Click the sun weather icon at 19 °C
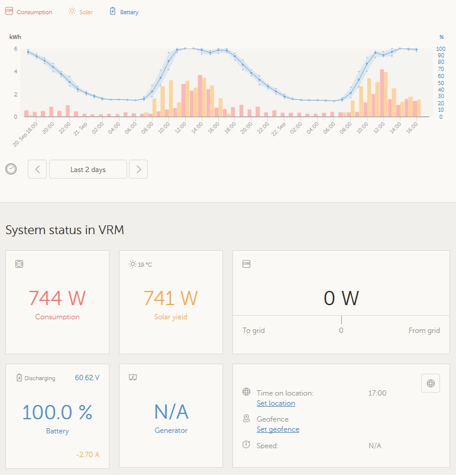 pyautogui.click(x=132, y=264)
